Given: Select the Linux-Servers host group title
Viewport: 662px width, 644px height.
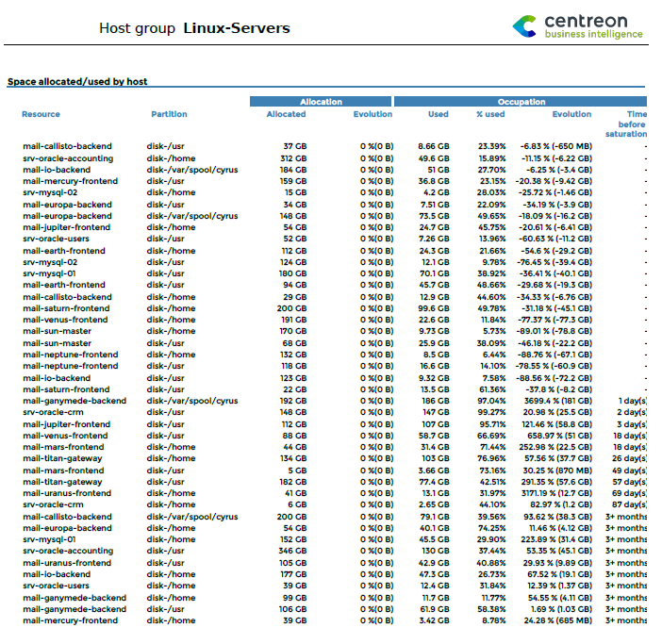Looking at the screenshot, I should (236, 28).
